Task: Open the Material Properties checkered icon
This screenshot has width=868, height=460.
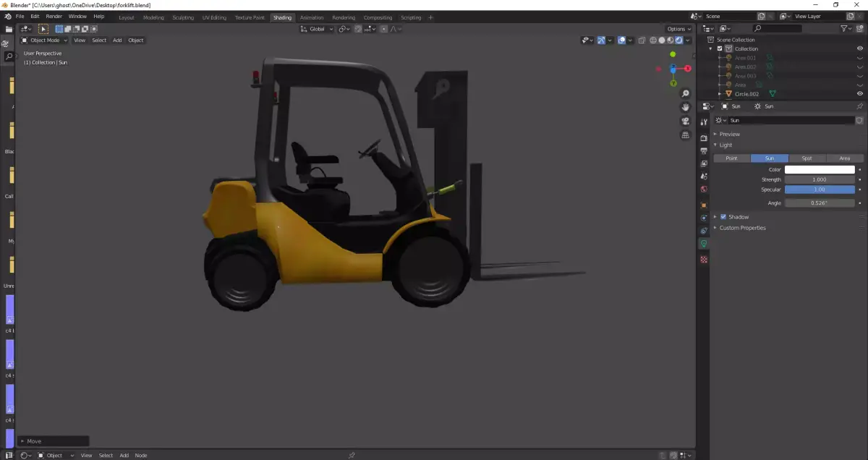Action: point(704,258)
